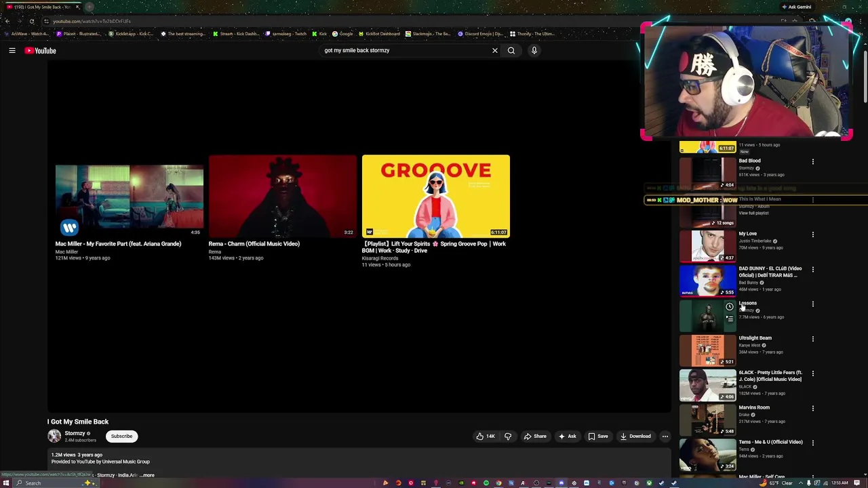Viewport: 868px width, 488px height.
Task: Open title 'Mac Miller - My Favorite Part'
Action: pos(118,244)
